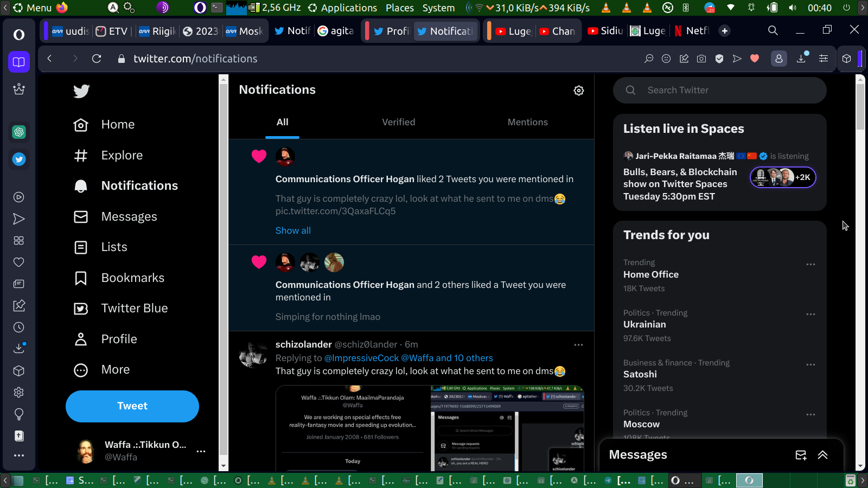Viewport: 868px width, 488px height.
Task: Click the page vertical scrollbar thumb
Action: [x=860, y=106]
